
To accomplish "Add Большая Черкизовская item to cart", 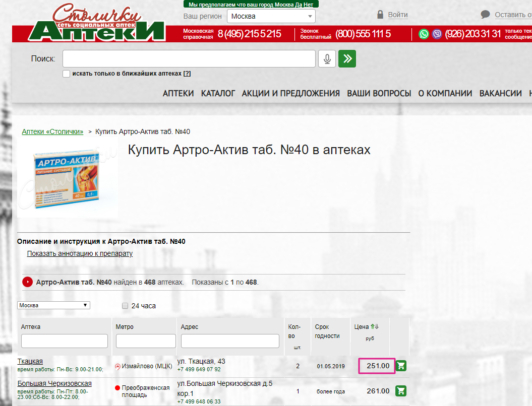I will click(x=401, y=391).
